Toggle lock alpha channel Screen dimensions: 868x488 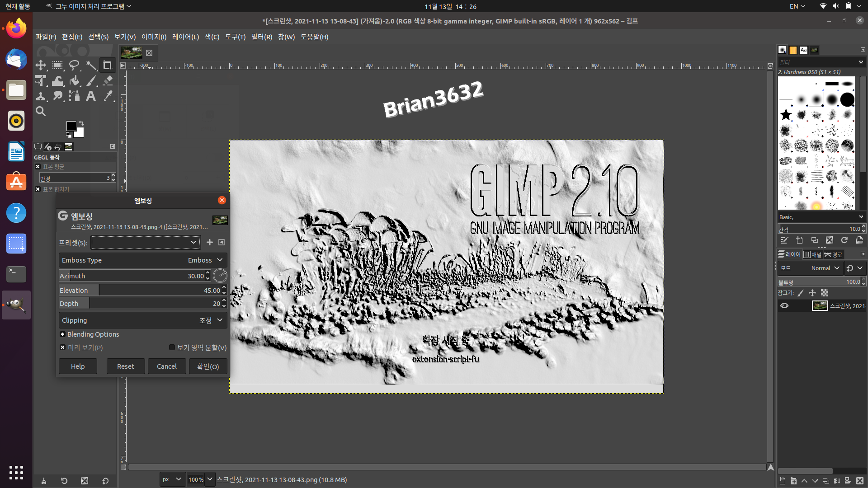825,293
